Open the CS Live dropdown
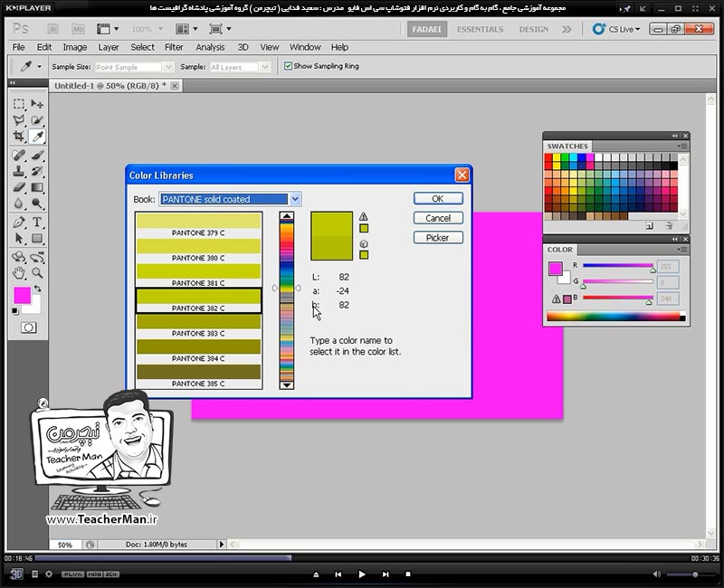This screenshot has height=588, width=724. (616, 29)
